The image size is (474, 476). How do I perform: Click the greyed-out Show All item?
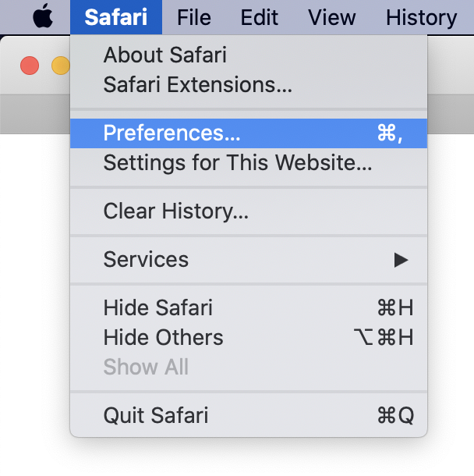(146, 367)
